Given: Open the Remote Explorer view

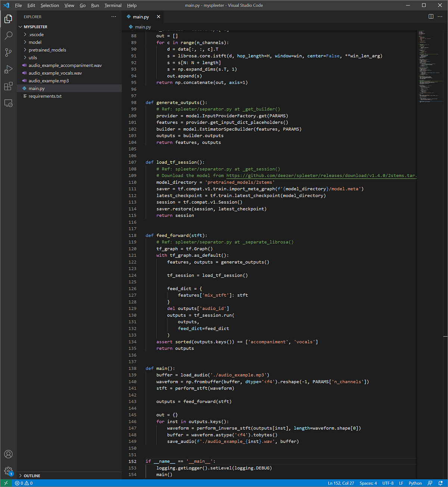Looking at the screenshot, I should (x=8, y=103).
